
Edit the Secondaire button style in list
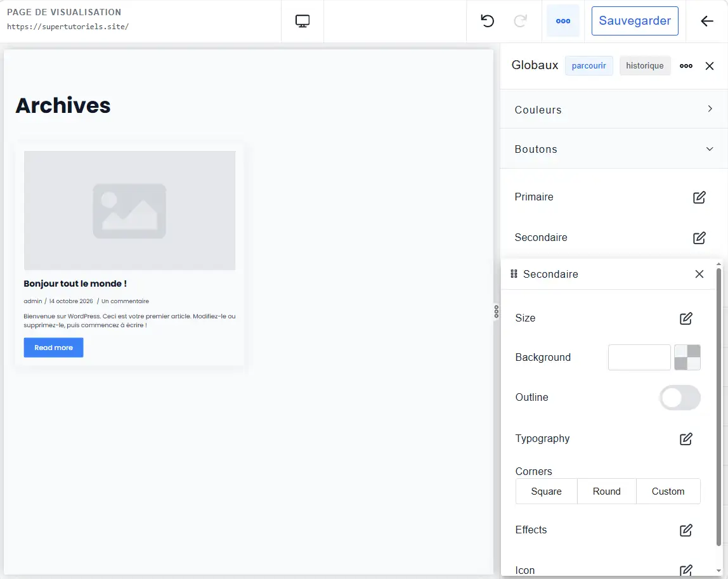click(699, 238)
